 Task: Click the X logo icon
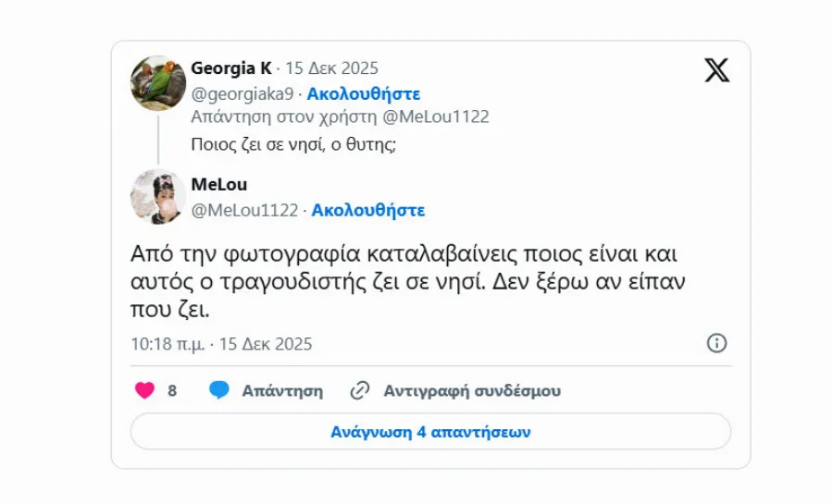(x=716, y=69)
